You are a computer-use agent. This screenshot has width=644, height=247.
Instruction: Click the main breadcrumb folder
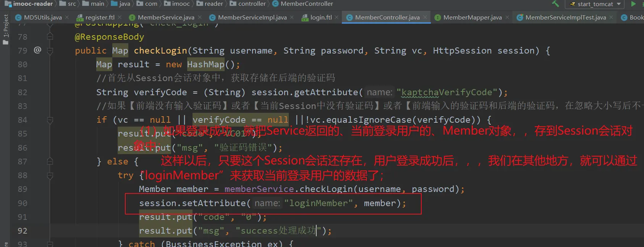coord(94,4)
